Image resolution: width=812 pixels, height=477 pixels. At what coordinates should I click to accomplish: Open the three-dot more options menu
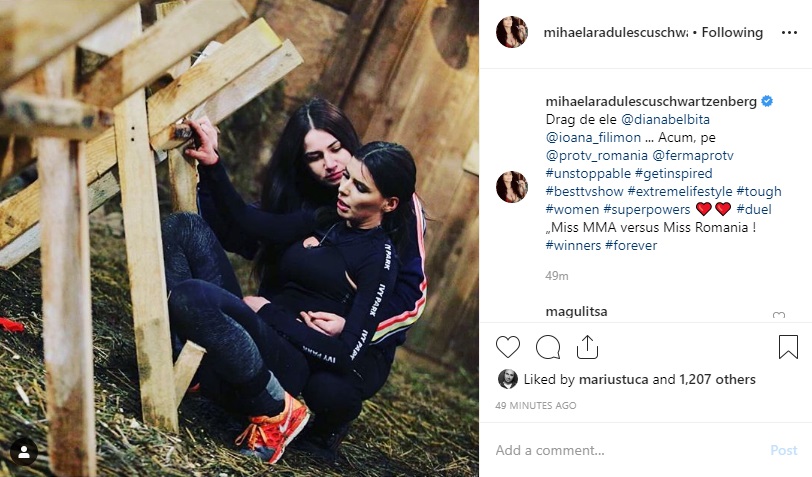click(789, 33)
